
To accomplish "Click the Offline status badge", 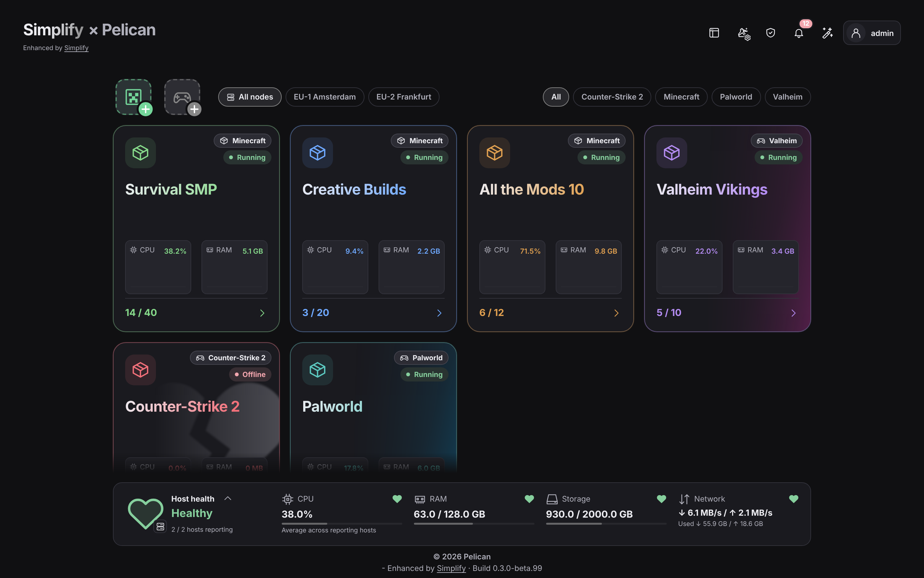I will pyautogui.click(x=250, y=374).
